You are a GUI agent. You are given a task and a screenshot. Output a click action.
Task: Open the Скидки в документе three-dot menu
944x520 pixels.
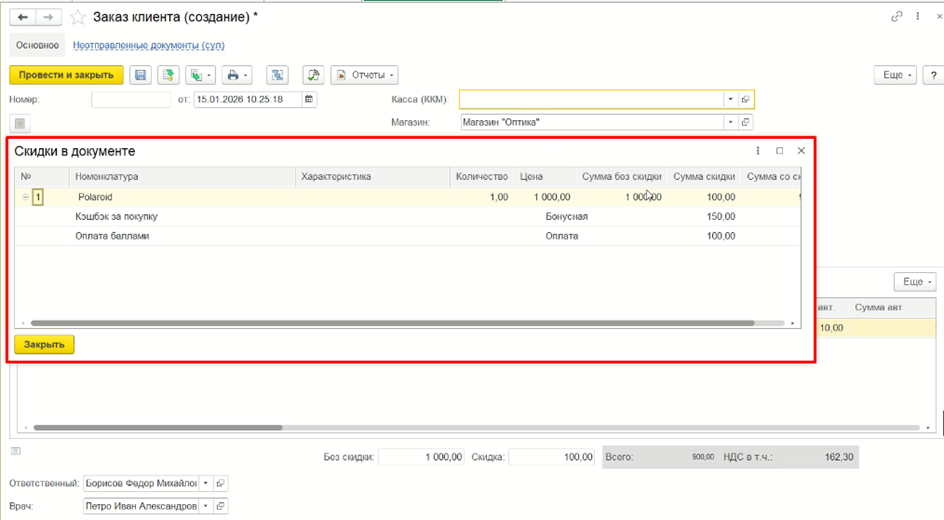(x=758, y=150)
